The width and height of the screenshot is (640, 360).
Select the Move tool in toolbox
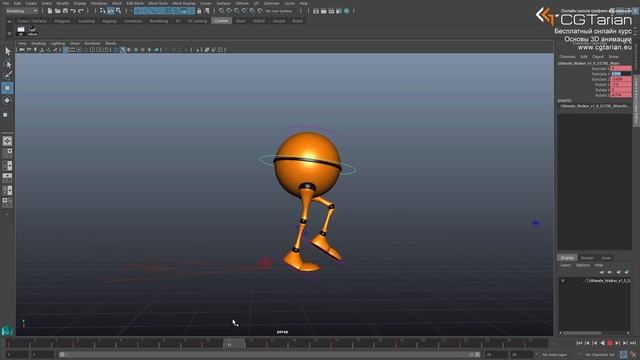pyautogui.click(x=7, y=88)
